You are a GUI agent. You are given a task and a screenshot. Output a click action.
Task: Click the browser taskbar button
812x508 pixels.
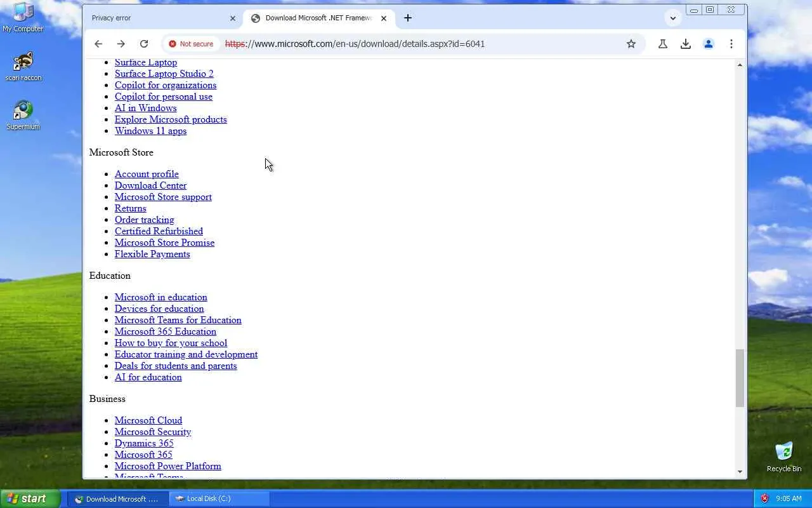(x=118, y=498)
